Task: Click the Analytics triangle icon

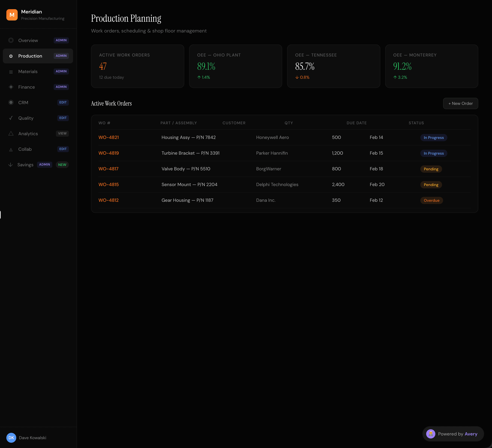Action: tap(11, 134)
